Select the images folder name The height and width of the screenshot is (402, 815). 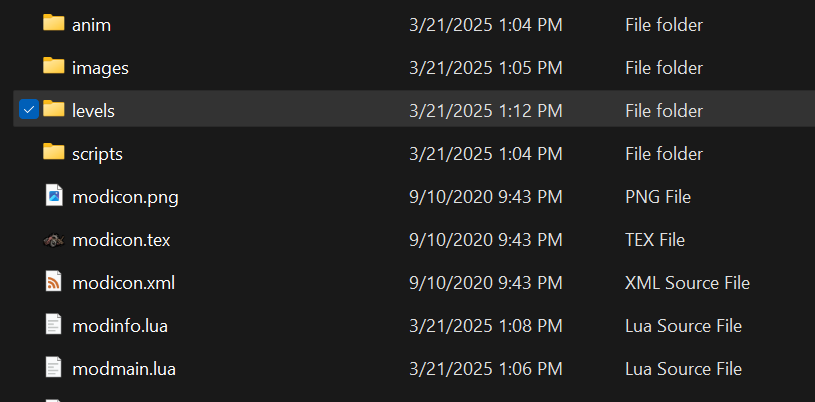point(100,68)
